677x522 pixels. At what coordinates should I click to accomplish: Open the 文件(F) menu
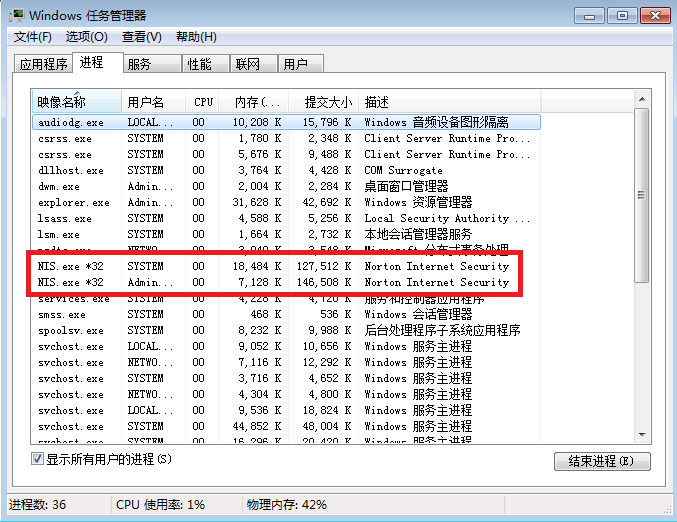33,37
